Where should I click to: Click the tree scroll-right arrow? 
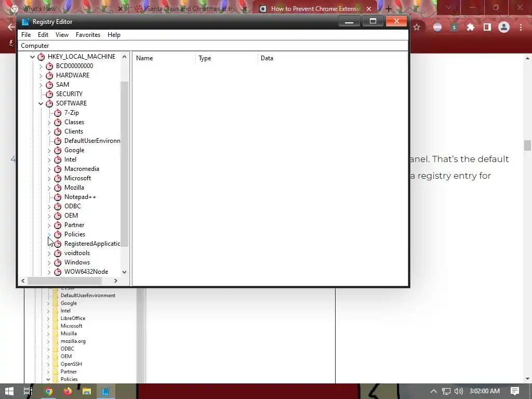click(x=116, y=281)
